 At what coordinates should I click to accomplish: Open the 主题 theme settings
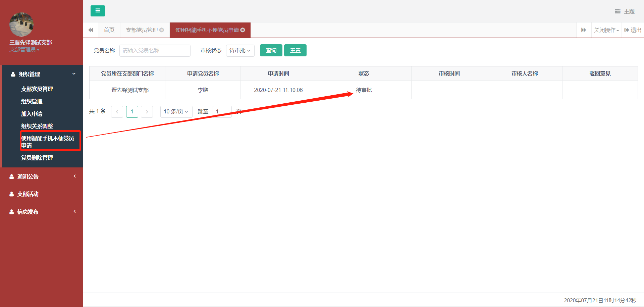tap(625, 11)
